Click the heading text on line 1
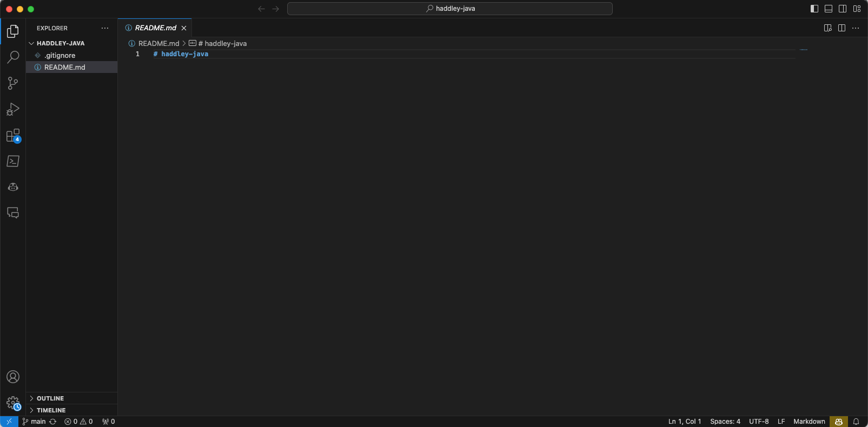868x427 pixels. (181, 54)
